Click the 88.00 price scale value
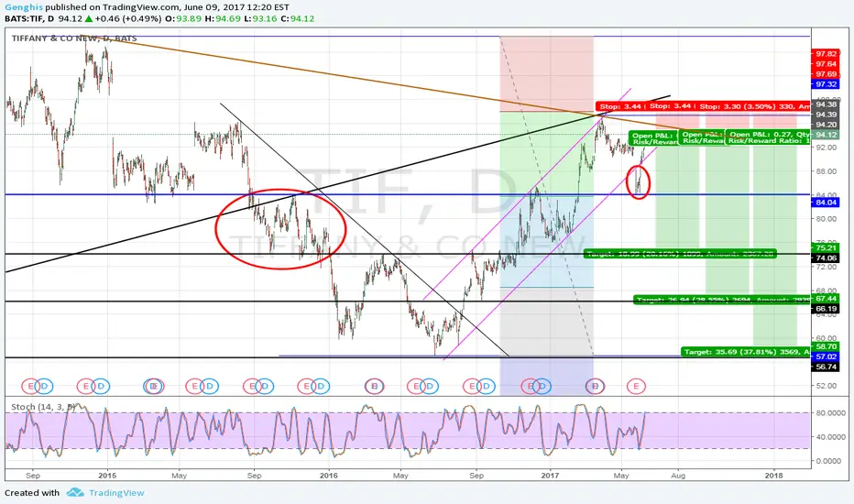This screenshot has width=854, height=504. click(826, 171)
